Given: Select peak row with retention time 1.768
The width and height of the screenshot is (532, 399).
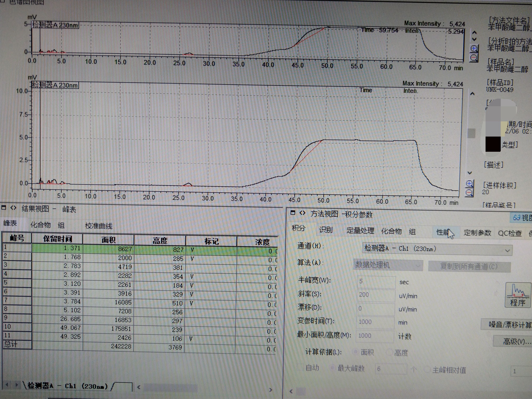Looking at the screenshot, I should coord(140,258).
